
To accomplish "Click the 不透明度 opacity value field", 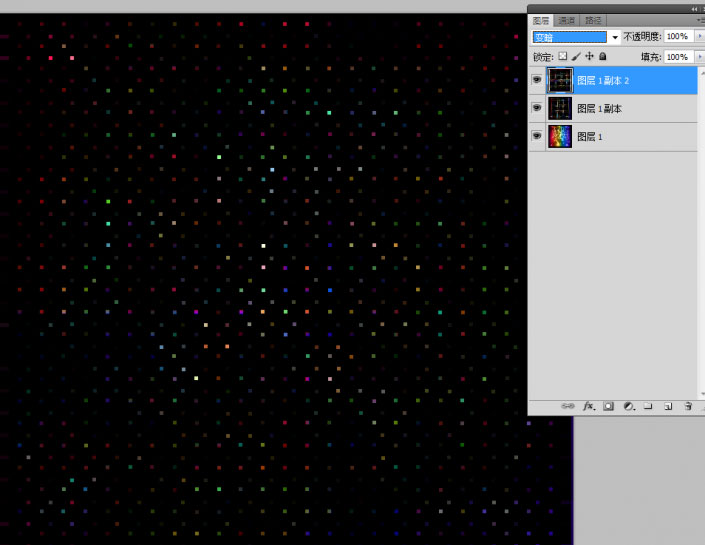I will pos(676,36).
